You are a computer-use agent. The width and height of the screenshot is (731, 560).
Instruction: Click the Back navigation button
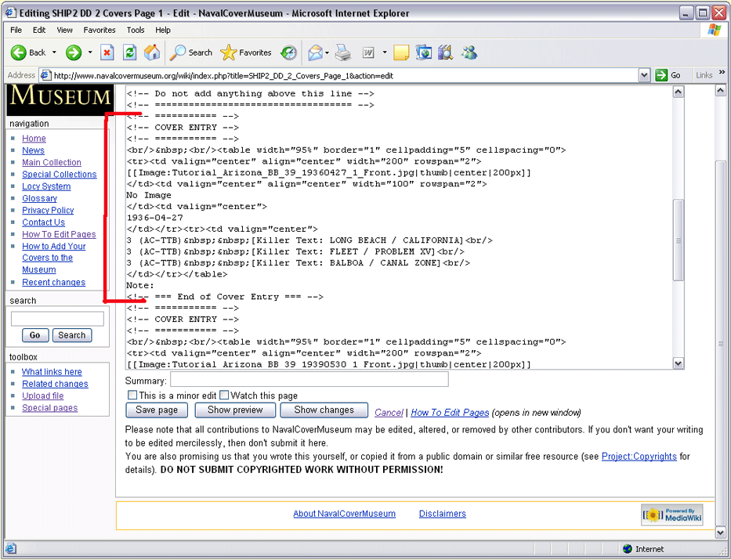28,52
